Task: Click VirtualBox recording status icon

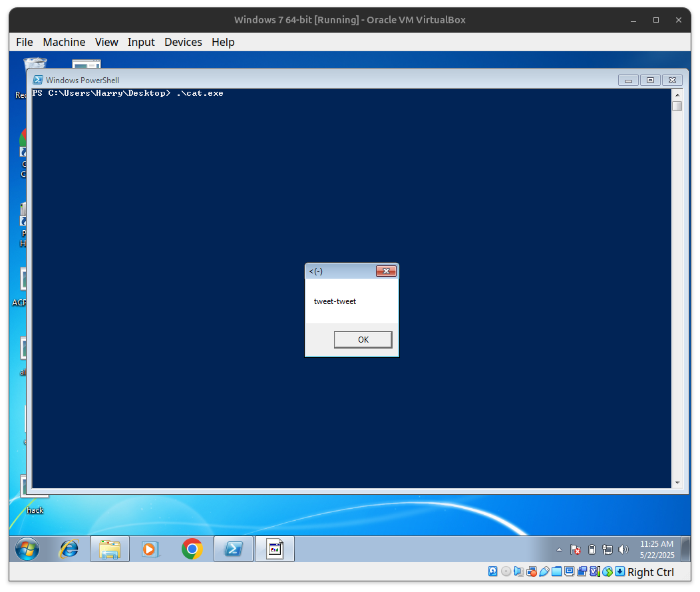Action: (x=582, y=571)
